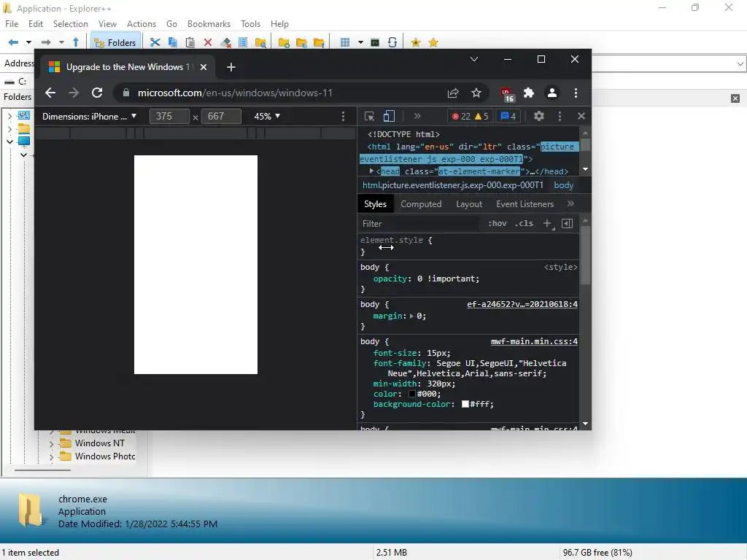The image size is (747, 560).
Task: Click the Explorer++ Back arrow toolbar icon
Action: [x=13, y=42]
